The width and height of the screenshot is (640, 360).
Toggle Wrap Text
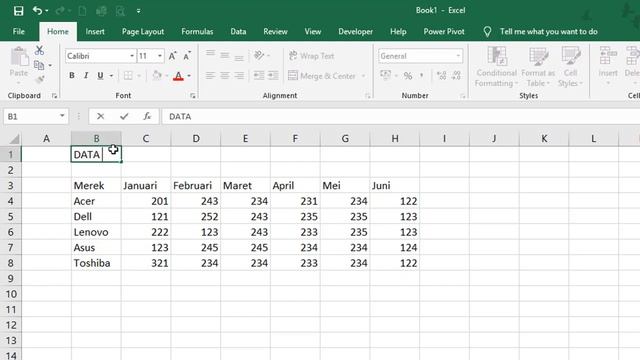click(x=311, y=56)
